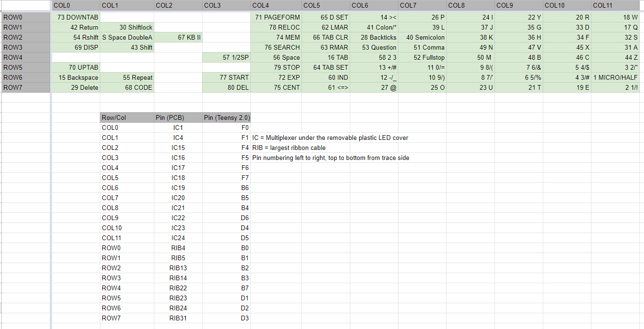Click the 'IC15' pin cell
This screenshot has height=329, width=644.
point(178,148)
